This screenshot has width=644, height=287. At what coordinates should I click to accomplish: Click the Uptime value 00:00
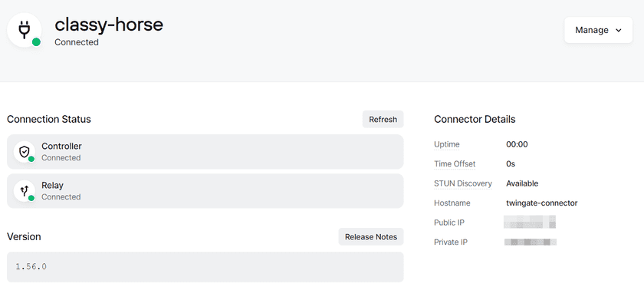click(517, 144)
